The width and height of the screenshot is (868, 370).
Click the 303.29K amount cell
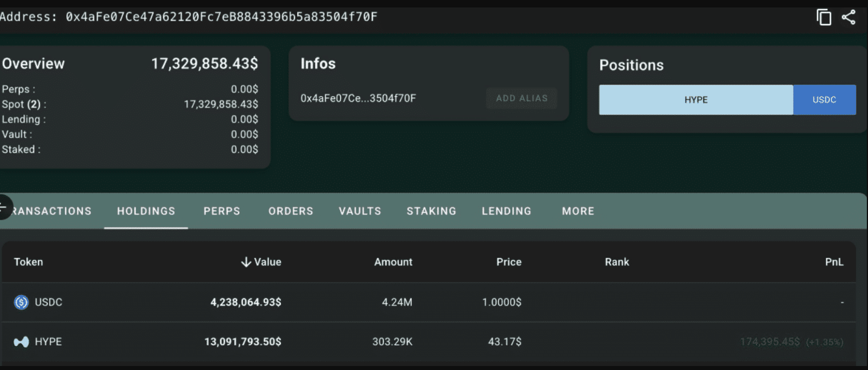[392, 342]
